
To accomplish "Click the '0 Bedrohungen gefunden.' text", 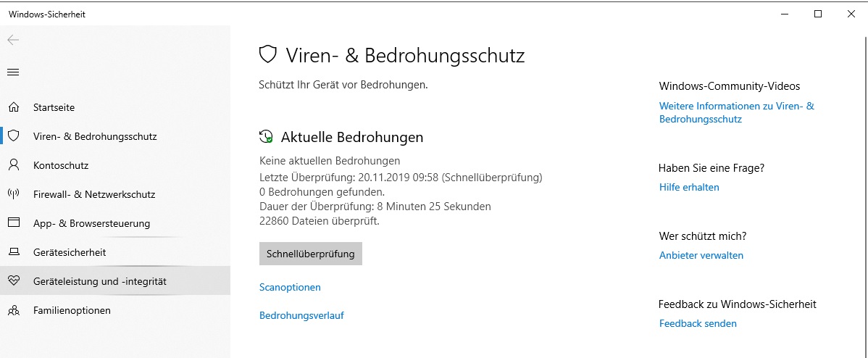I will click(x=322, y=191).
